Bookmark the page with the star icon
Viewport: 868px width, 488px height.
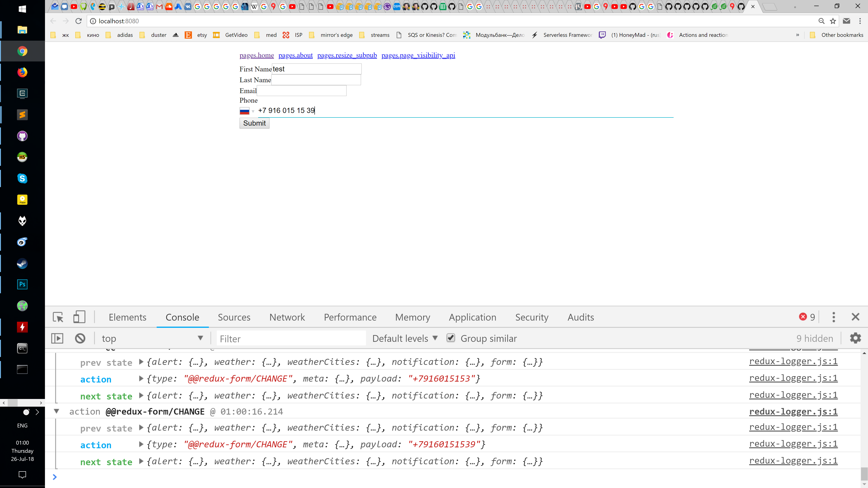pyautogui.click(x=833, y=21)
